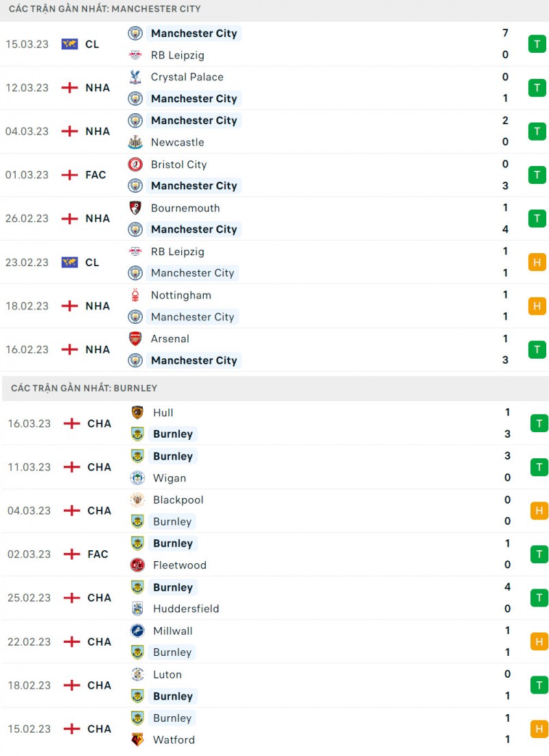Screen dimensions: 549x756
Task: Click the Champions League flag on 15.03.23
Action: (x=69, y=44)
